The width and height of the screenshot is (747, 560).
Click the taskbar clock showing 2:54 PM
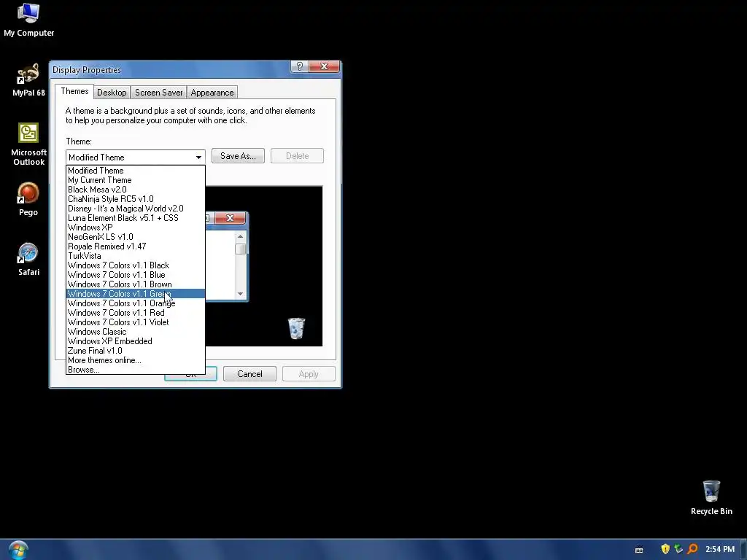coord(720,549)
